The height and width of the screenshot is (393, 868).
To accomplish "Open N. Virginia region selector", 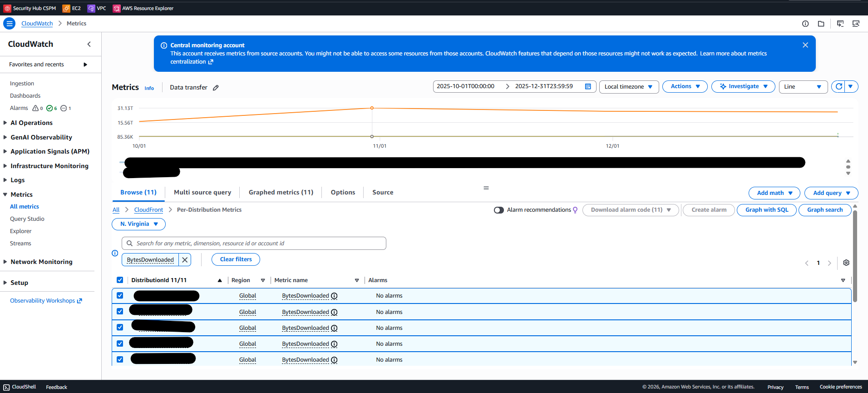I will 138,224.
